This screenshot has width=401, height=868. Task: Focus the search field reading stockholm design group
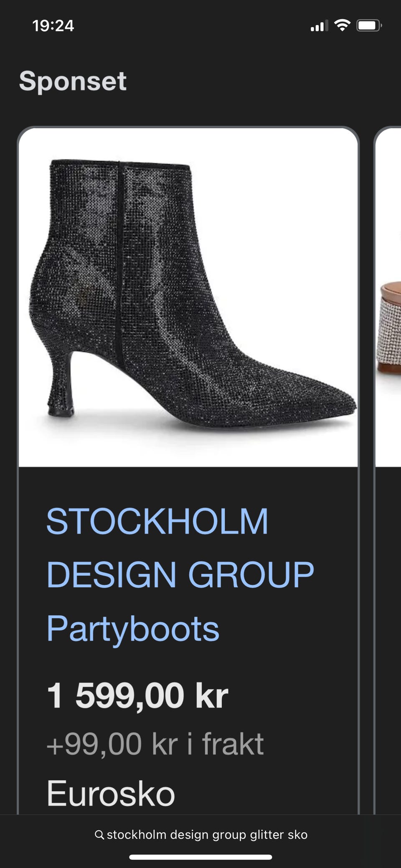[x=201, y=835]
